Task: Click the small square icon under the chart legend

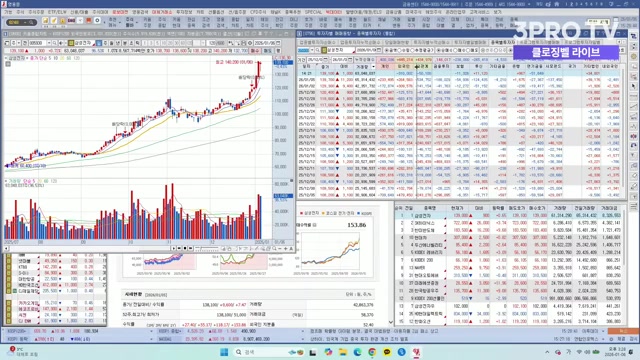Action: 8,64
